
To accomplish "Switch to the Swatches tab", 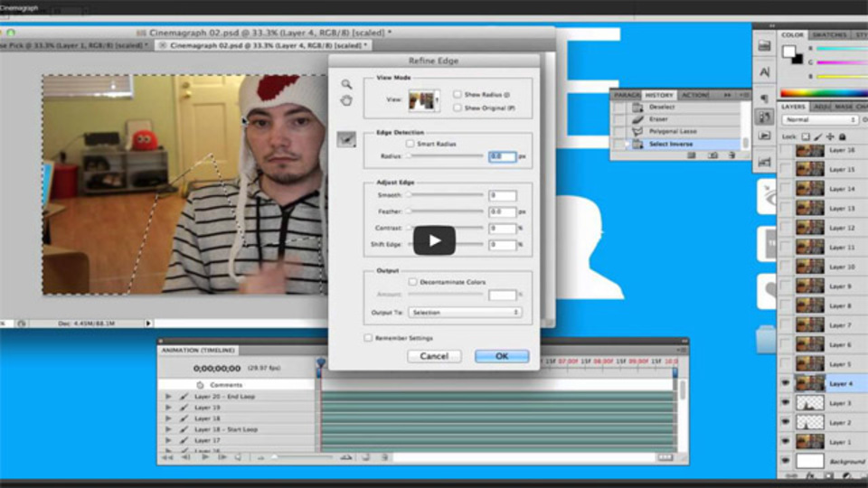I will [829, 35].
